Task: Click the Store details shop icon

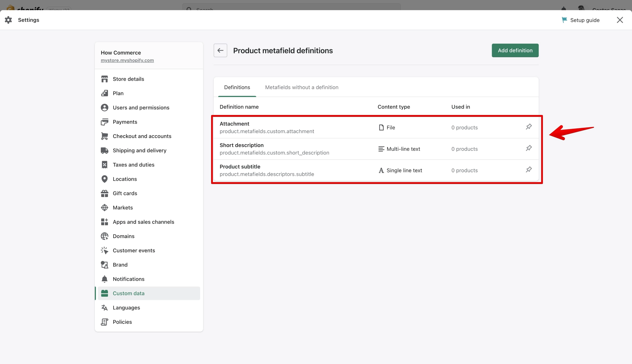Action: point(104,79)
